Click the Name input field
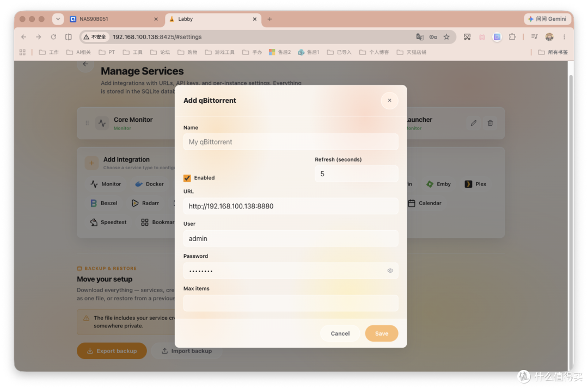The height and width of the screenshot is (389, 588). (291, 142)
